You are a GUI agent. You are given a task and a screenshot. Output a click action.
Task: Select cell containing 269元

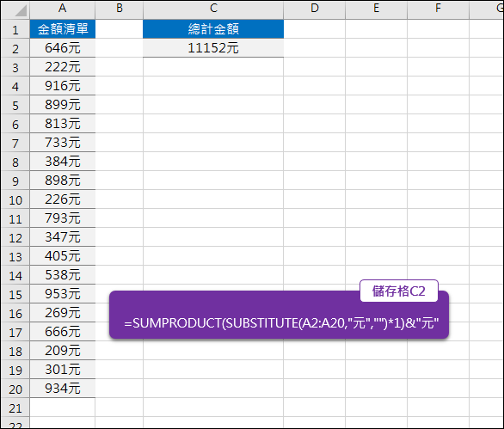pyautogui.click(x=63, y=313)
